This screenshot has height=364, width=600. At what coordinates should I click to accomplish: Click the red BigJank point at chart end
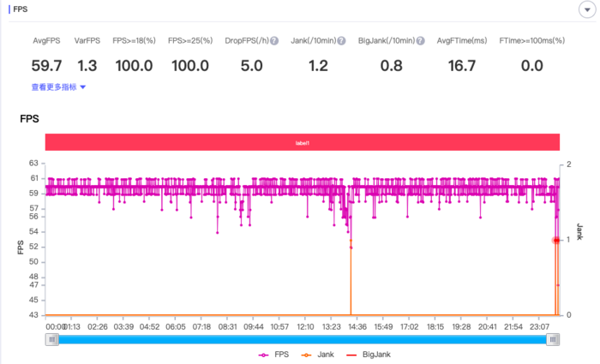[x=556, y=240]
